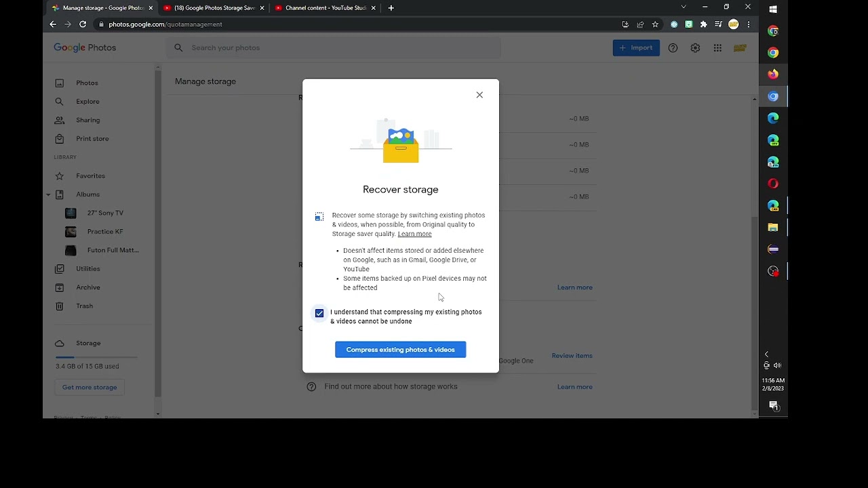This screenshot has width=868, height=488.
Task: Open the Chrome three-dot menu
Action: pyautogui.click(x=749, y=24)
